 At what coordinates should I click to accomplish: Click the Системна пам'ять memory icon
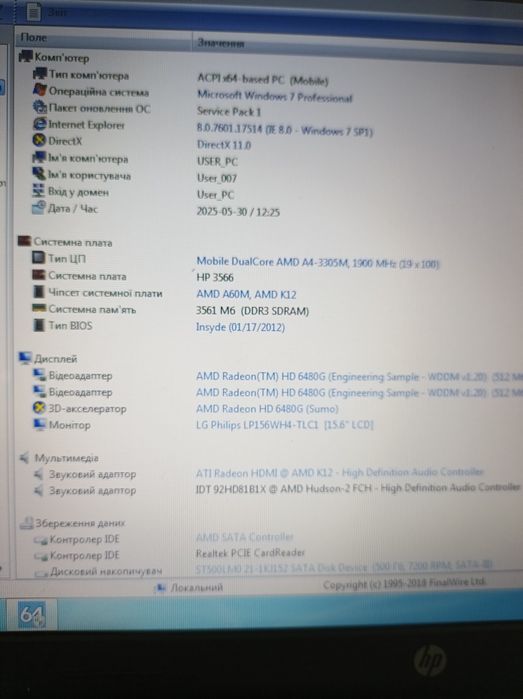(x=39, y=308)
